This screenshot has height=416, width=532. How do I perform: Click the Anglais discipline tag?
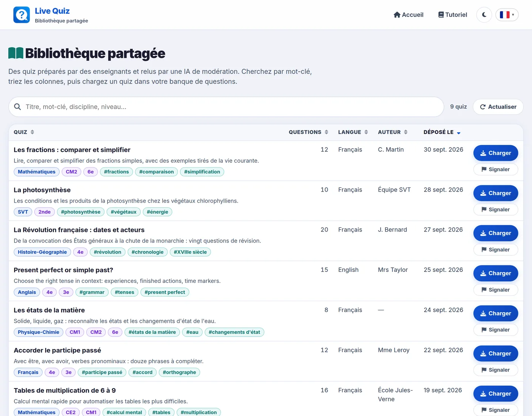pos(27,292)
